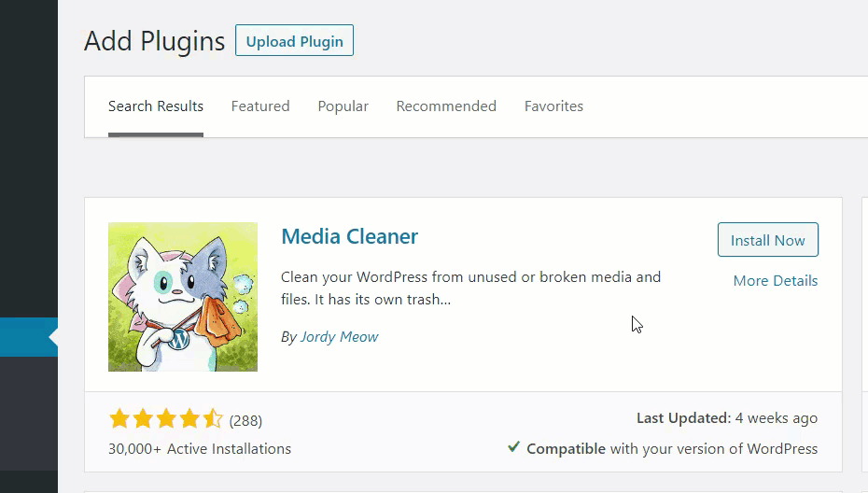Click the Add Plugins page heading
The width and height of the screenshot is (868, 493).
(154, 41)
